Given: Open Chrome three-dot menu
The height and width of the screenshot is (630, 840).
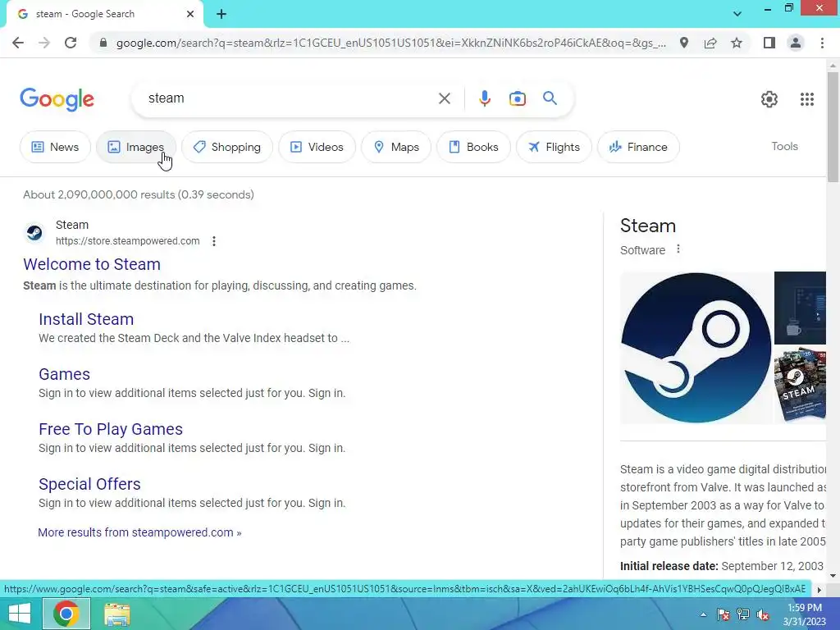Looking at the screenshot, I should tap(822, 43).
